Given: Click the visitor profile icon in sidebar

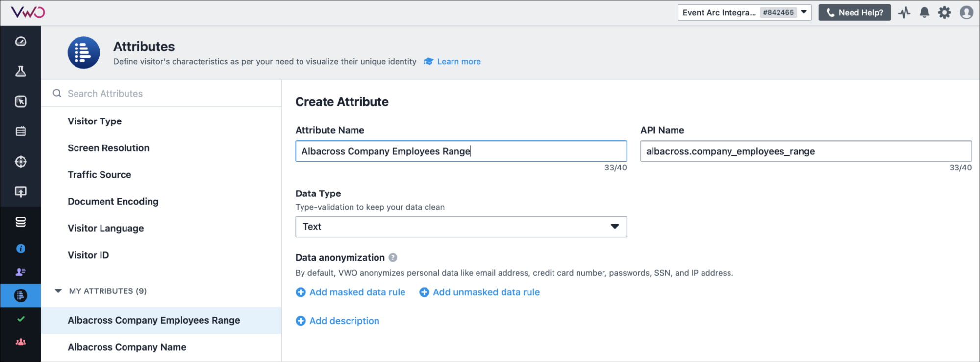Looking at the screenshot, I should pyautogui.click(x=21, y=272).
